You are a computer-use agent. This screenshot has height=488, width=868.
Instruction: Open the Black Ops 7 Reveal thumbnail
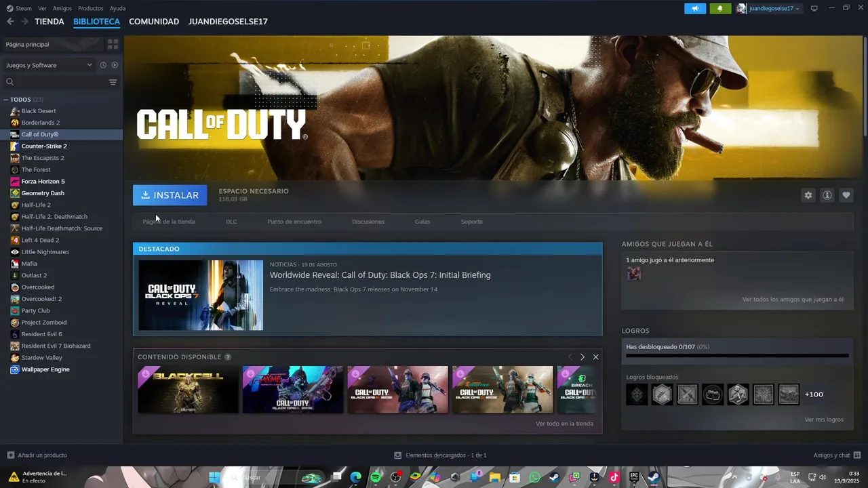[201, 295]
